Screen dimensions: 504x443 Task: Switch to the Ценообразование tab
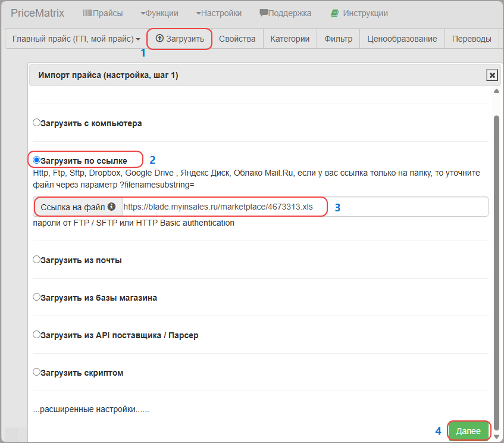[x=402, y=39]
